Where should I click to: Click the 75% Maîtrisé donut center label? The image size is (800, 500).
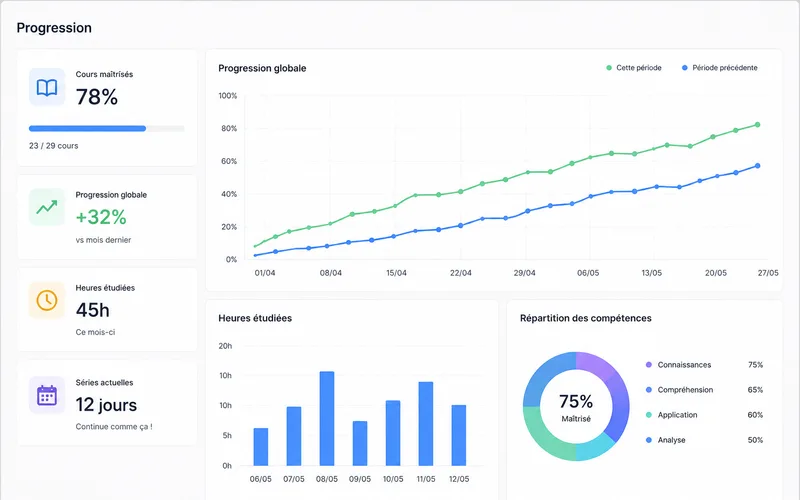click(576, 408)
